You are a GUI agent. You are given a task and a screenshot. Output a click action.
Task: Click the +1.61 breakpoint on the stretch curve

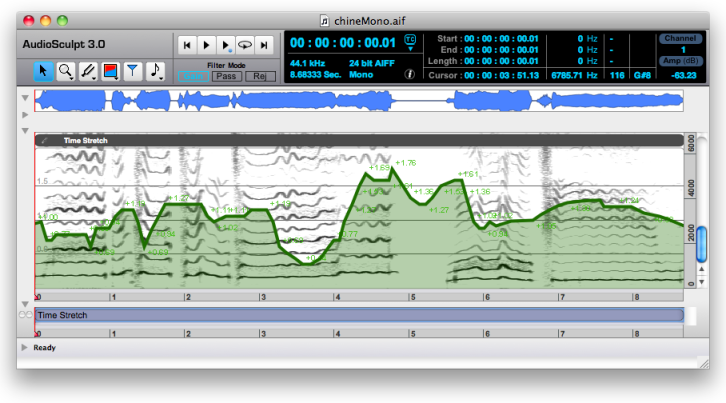[x=460, y=180]
